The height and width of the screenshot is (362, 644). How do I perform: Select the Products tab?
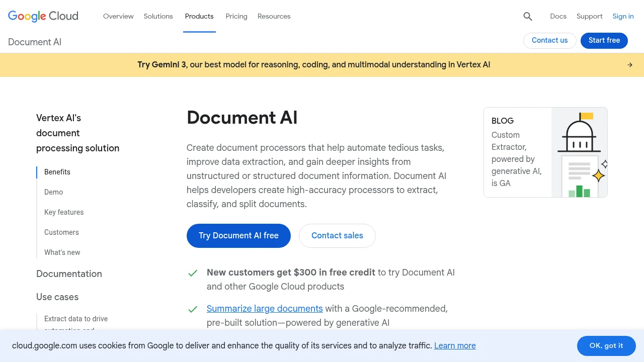tap(199, 16)
